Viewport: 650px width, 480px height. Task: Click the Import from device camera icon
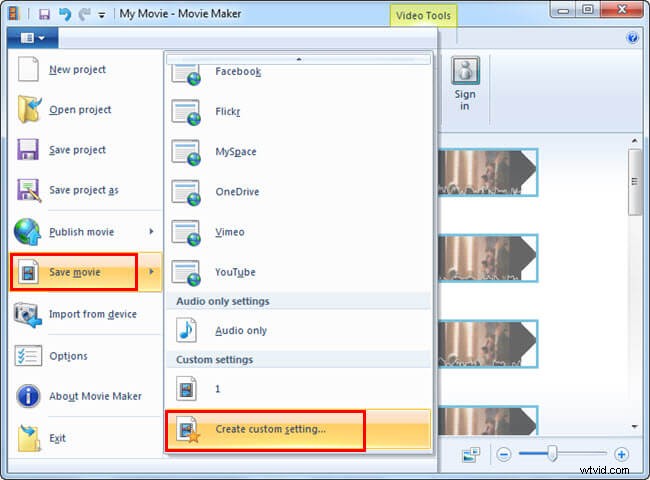tap(28, 314)
